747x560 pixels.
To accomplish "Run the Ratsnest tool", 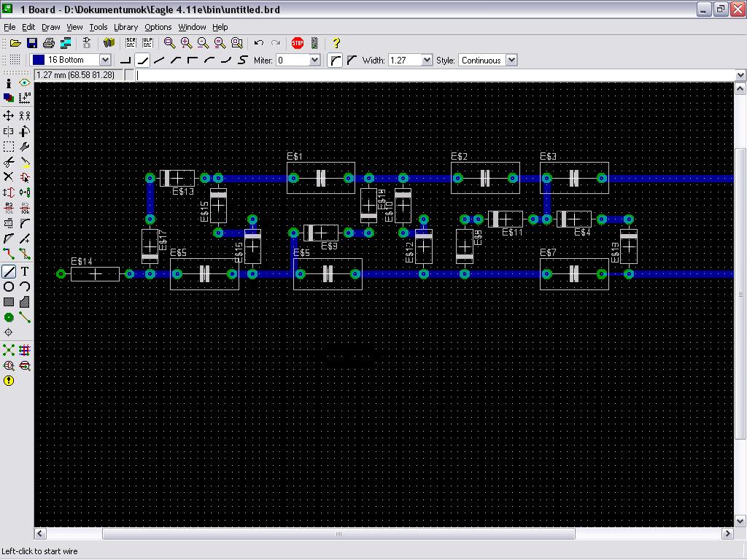I will [x=9, y=350].
